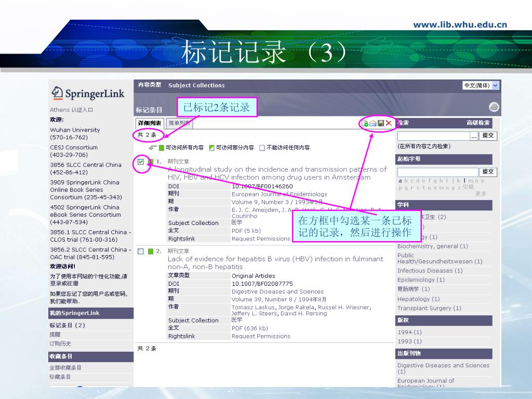This screenshot has height=399, width=532.
Task: Click the 空格 starting-letter option
Action: coord(468,187)
